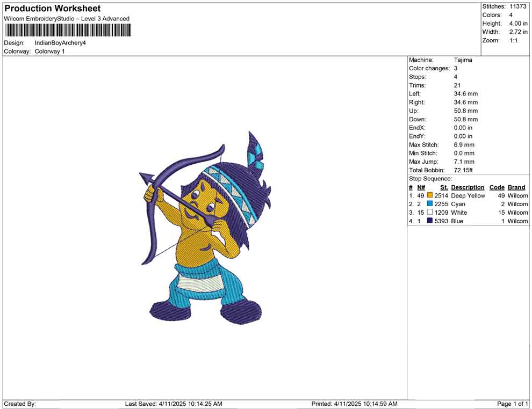Select the 'Production Worksheet' title
This screenshot has width=532, height=409.
click(x=53, y=9)
